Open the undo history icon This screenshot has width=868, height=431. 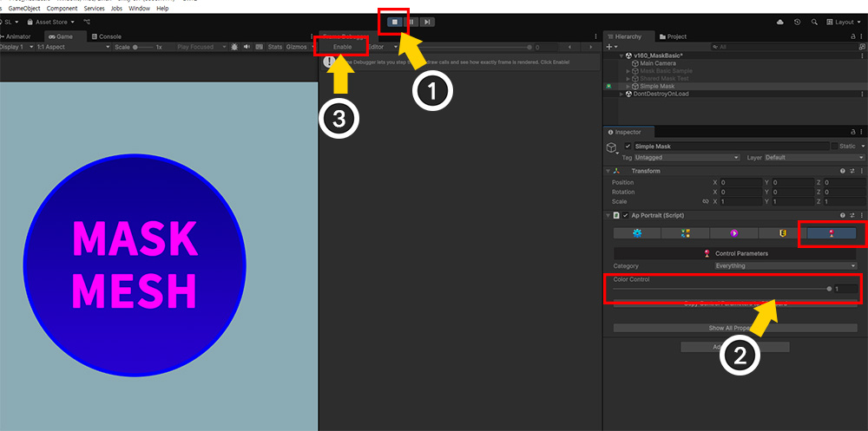(797, 23)
